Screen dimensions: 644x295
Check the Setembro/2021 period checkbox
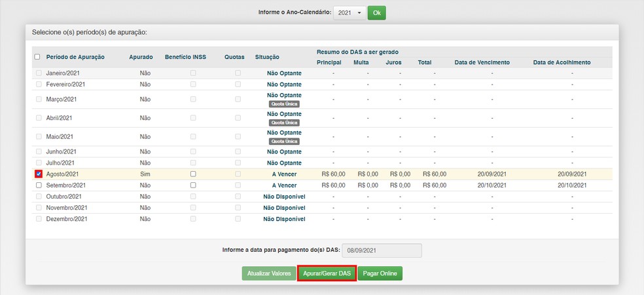pyautogui.click(x=38, y=186)
